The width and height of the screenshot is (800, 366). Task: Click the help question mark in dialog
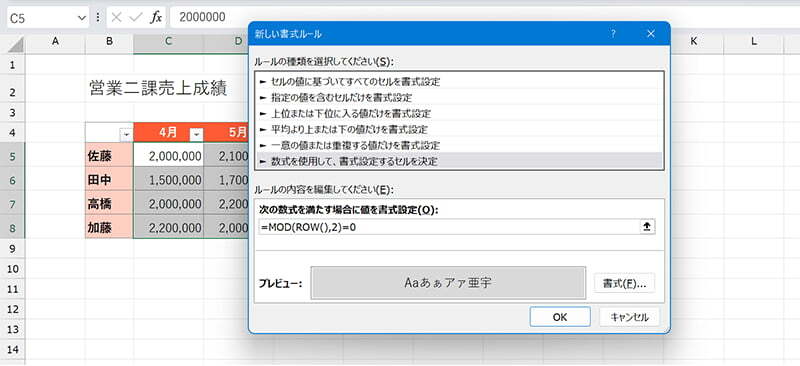(613, 34)
